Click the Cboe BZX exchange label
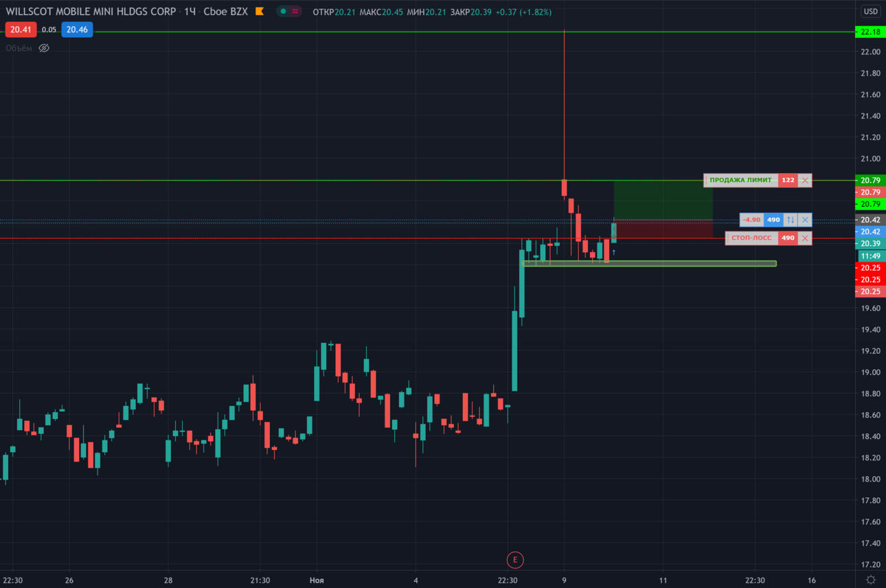Viewport: 886px width, 588px height. [x=225, y=12]
